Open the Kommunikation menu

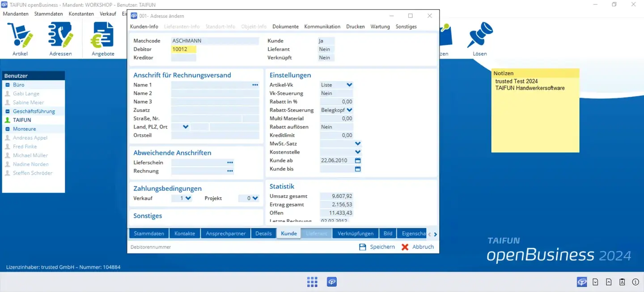pos(322,27)
